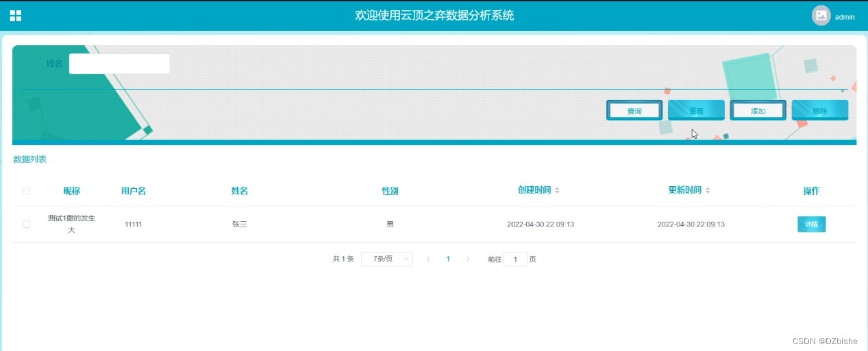Go to previous page arrow
Screen dimensions: 868x351
[x=428, y=259]
